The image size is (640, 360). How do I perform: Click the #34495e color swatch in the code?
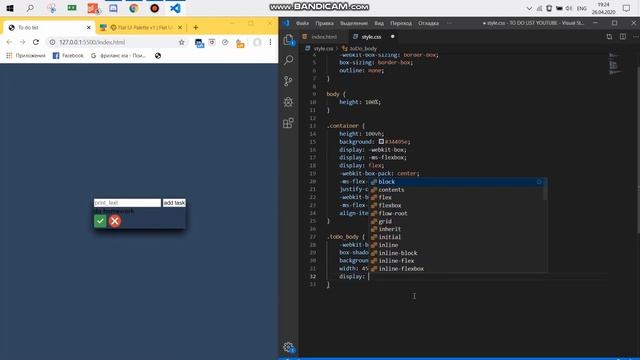click(381, 142)
